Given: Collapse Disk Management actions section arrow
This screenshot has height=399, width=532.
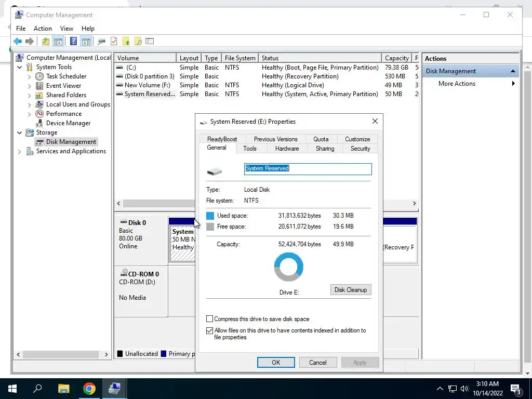Looking at the screenshot, I should pos(513,71).
